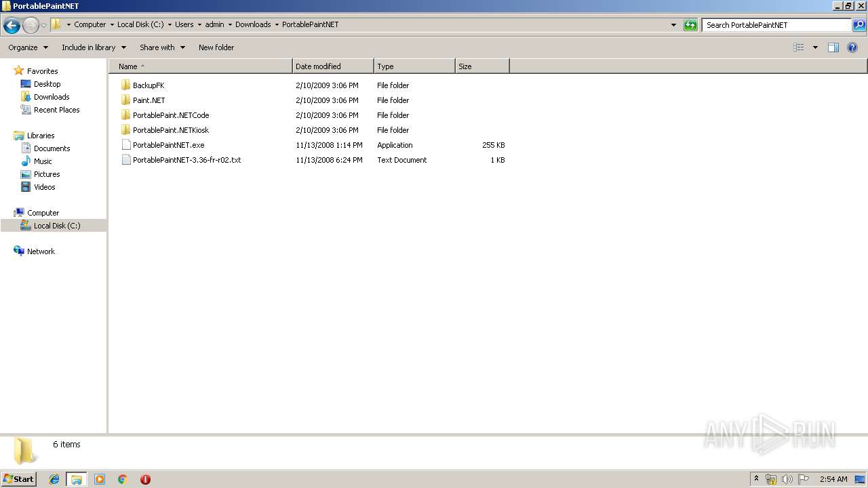Open the recent pages dropdown arrow
The width and height of the screenshot is (868, 488).
point(43,25)
